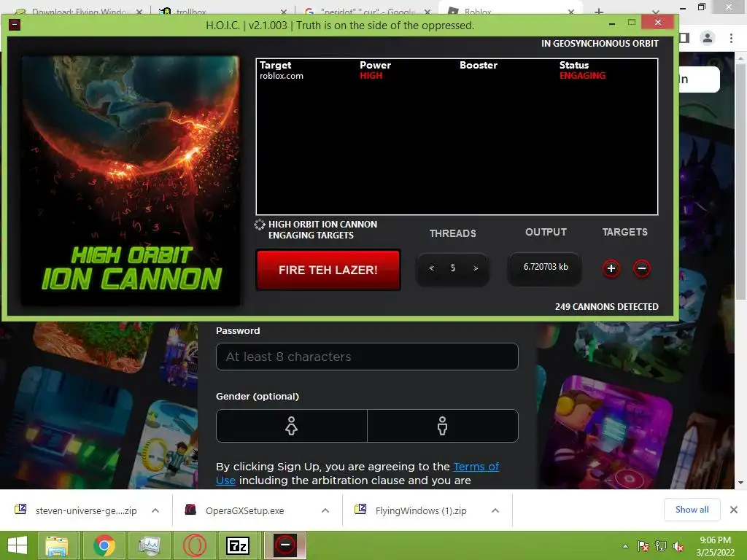Expand options for FlyingWindows zip download
747x560 pixels.
495,510
